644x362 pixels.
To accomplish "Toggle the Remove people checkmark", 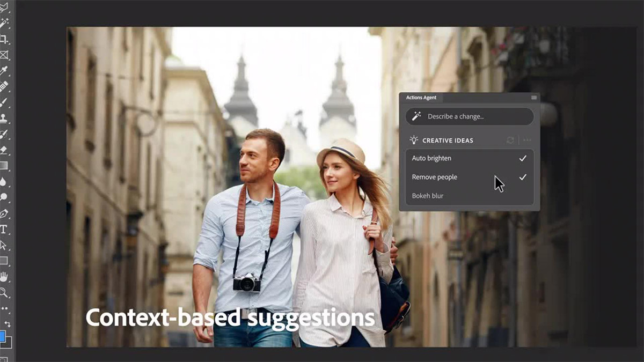I will (522, 177).
